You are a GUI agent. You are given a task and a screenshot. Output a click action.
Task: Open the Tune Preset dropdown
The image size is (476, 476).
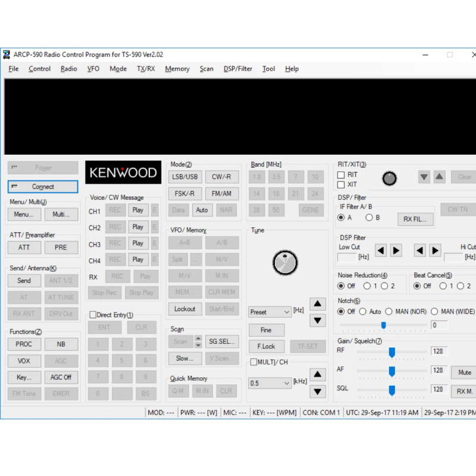click(x=270, y=312)
